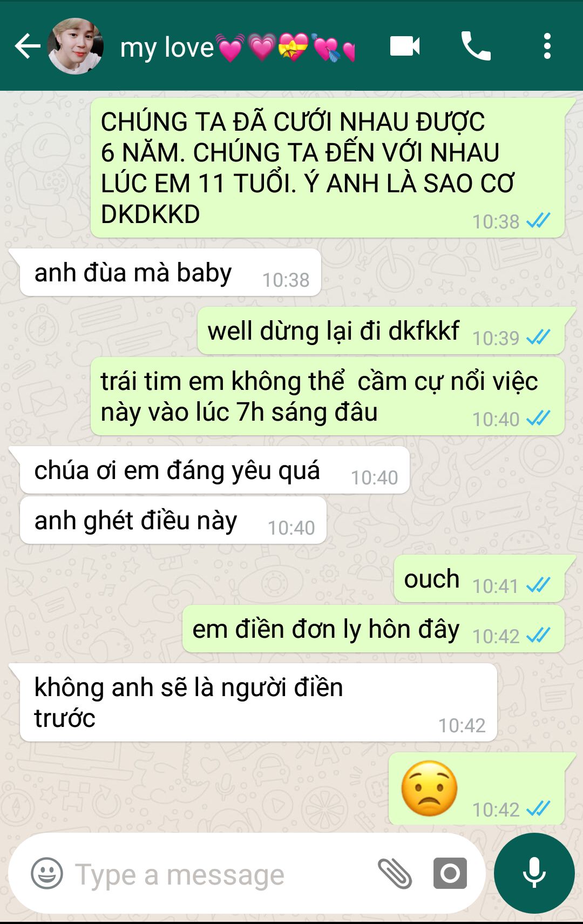The image size is (583, 924).
Task: Tap the 'well dừng lại đi dkfkkf' bubble
Action: (381, 331)
